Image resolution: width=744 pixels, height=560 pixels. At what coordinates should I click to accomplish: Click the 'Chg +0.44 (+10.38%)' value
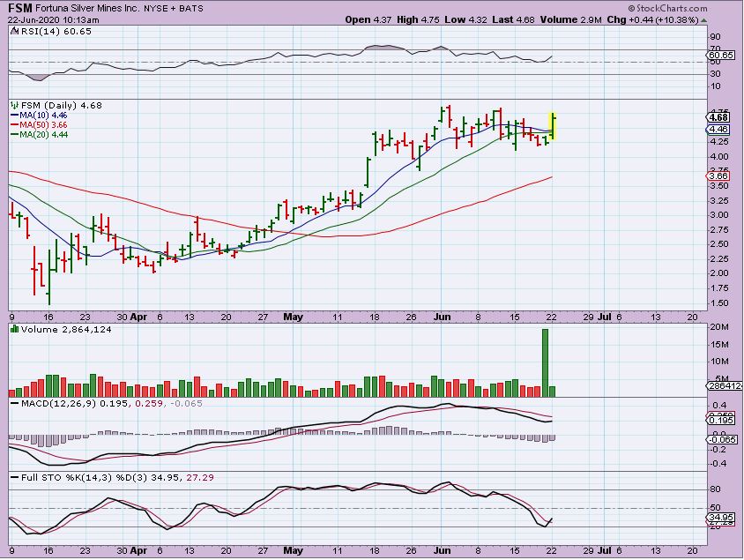(x=653, y=20)
